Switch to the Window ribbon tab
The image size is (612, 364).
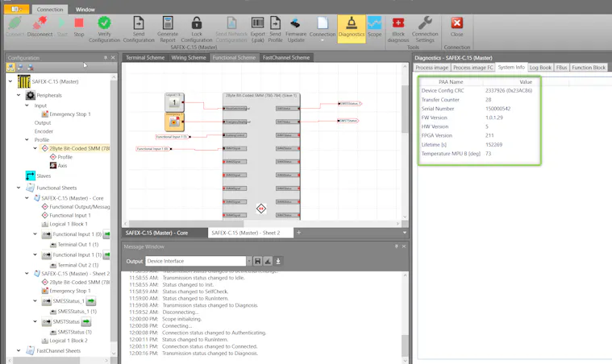pyautogui.click(x=85, y=10)
